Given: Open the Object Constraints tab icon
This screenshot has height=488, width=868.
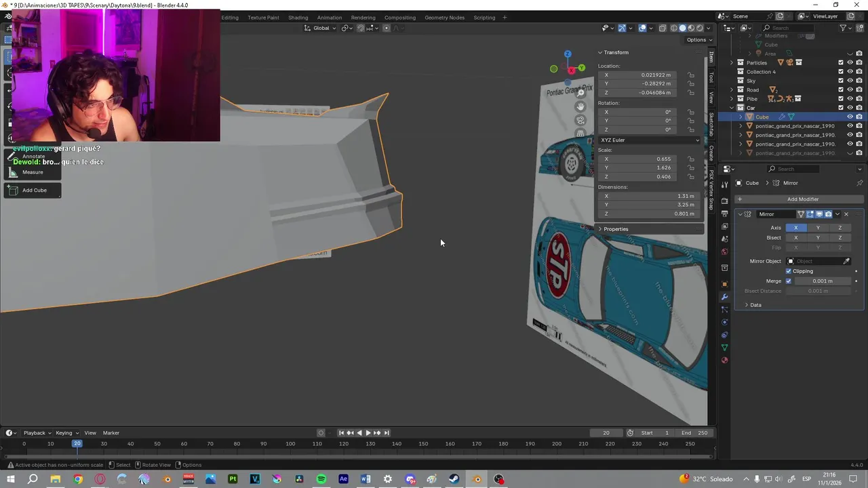Looking at the screenshot, I should tap(724, 335).
